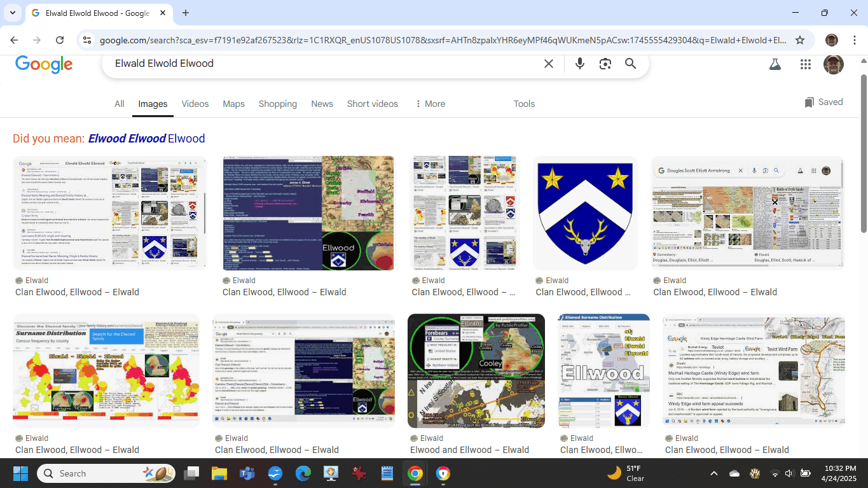Bookmark this page with the star
The width and height of the screenshot is (868, 488).
pos(800,40)
